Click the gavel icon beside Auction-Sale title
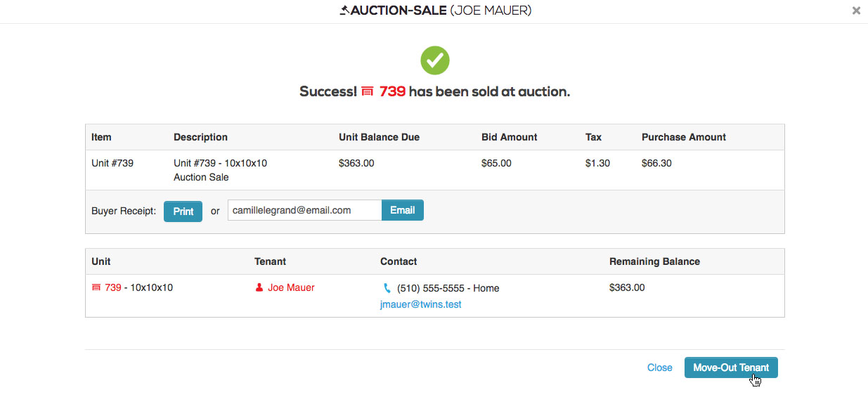This screenshot has width=868, height=397. point(344,11)
